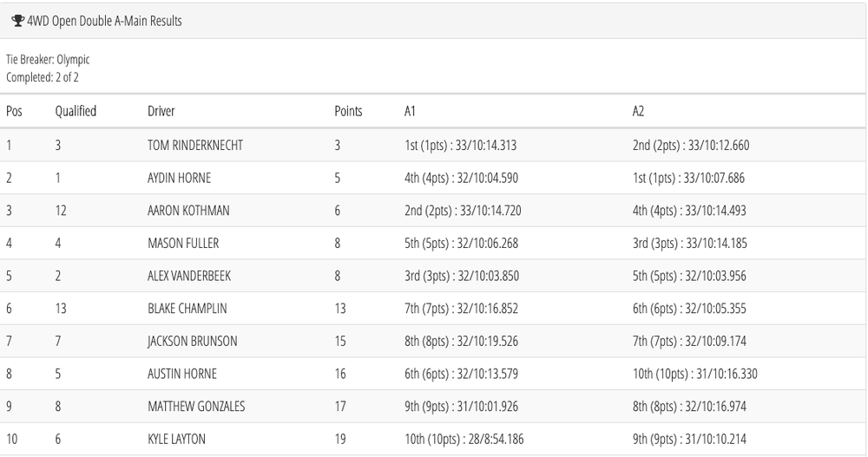Select driver KYLE LAYTON

pyautogui.click(x=177, y=440)
